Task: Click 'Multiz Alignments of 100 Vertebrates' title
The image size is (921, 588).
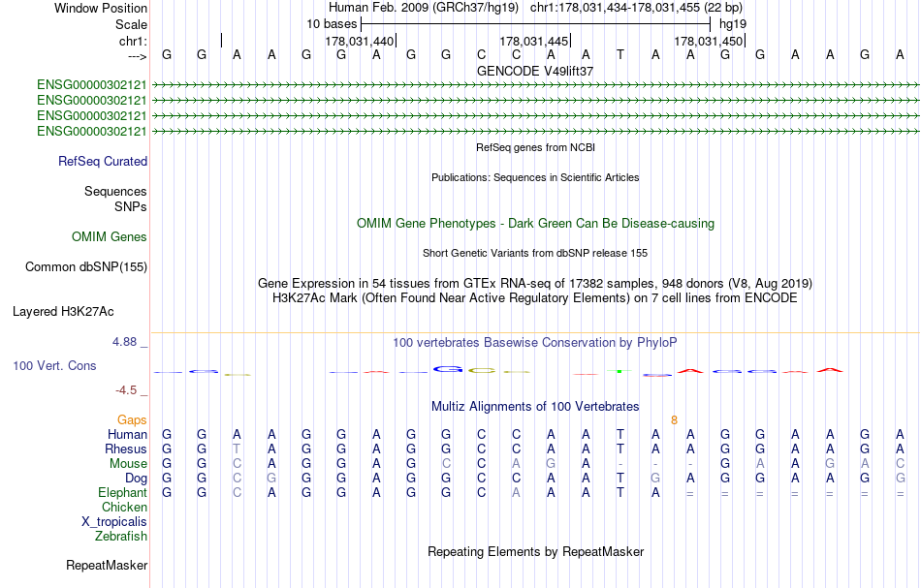Action: (x=535, y=406)
